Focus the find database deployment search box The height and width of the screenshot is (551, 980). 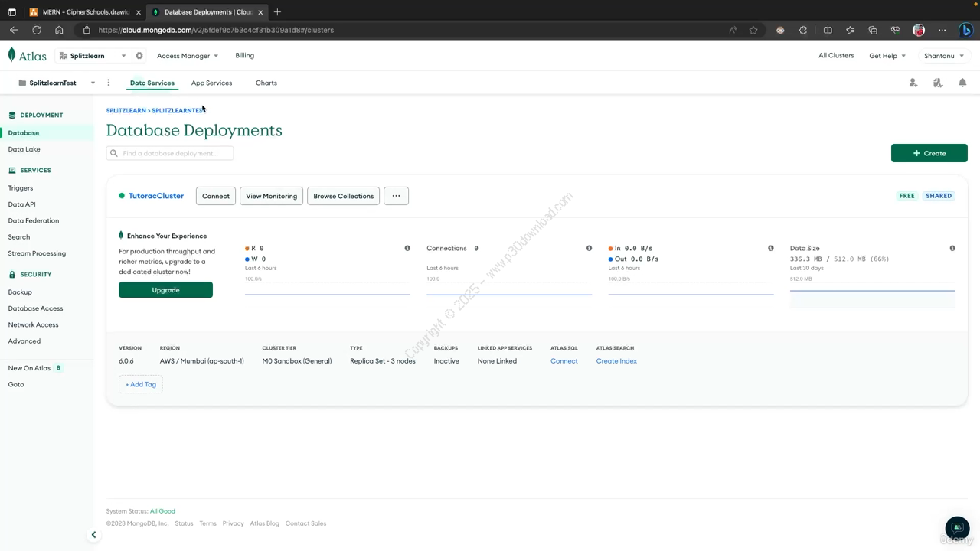coord(170,153)
